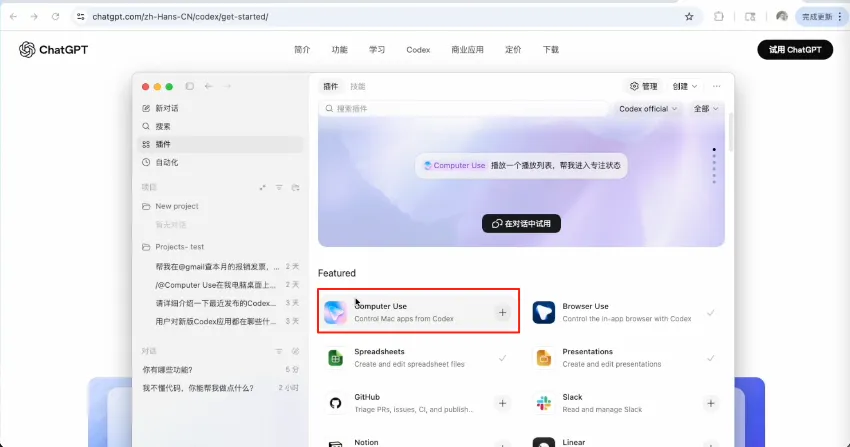Click the 搜索插件 search field
Viewport: 850px width, 447px height.
[464, 109]
